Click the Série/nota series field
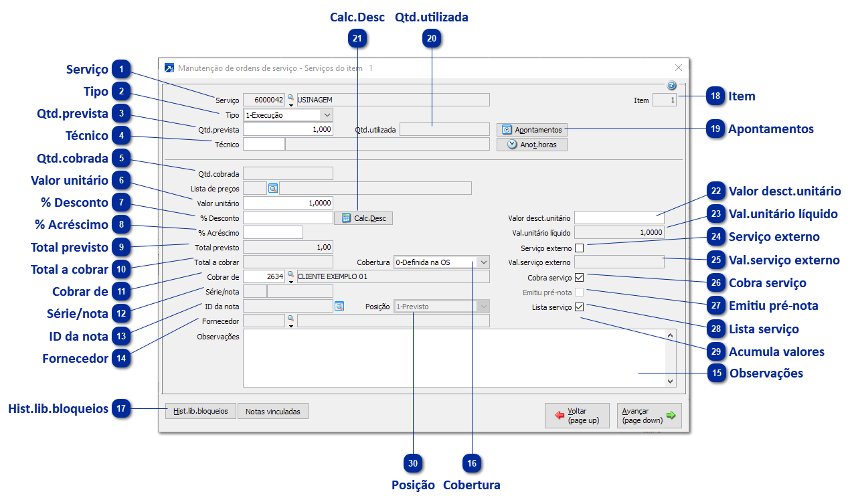The image size is (852, 504). click(x=254, y=291)
